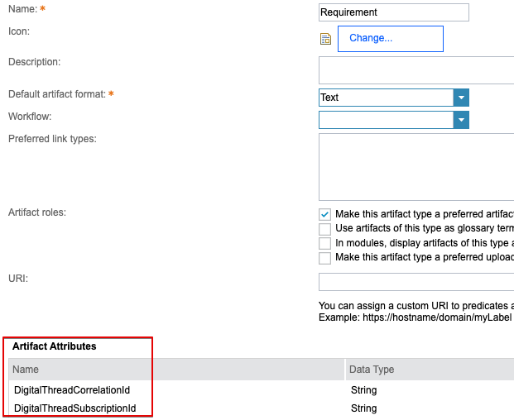Check the preferred upload artifact type box

[325, 259]
